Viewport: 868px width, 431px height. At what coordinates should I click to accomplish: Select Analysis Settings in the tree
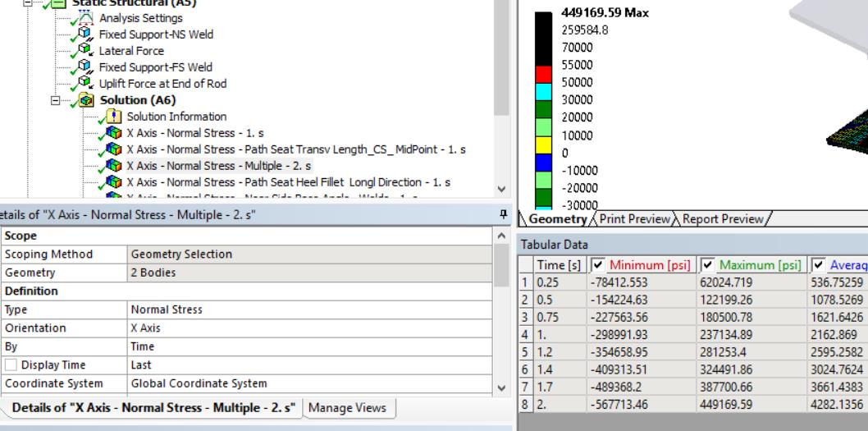pos(140,18)
